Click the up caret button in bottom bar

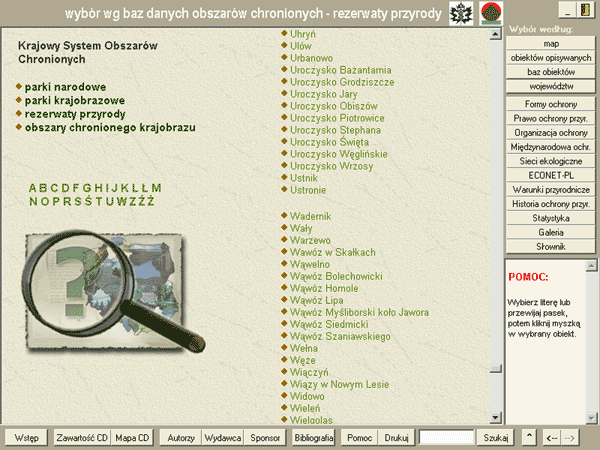529,437
